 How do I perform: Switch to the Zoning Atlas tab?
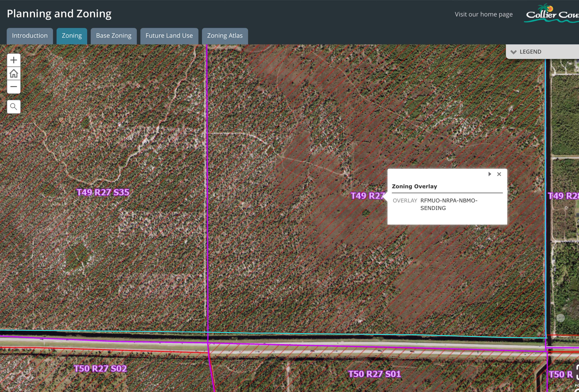(x=225, y=36)
